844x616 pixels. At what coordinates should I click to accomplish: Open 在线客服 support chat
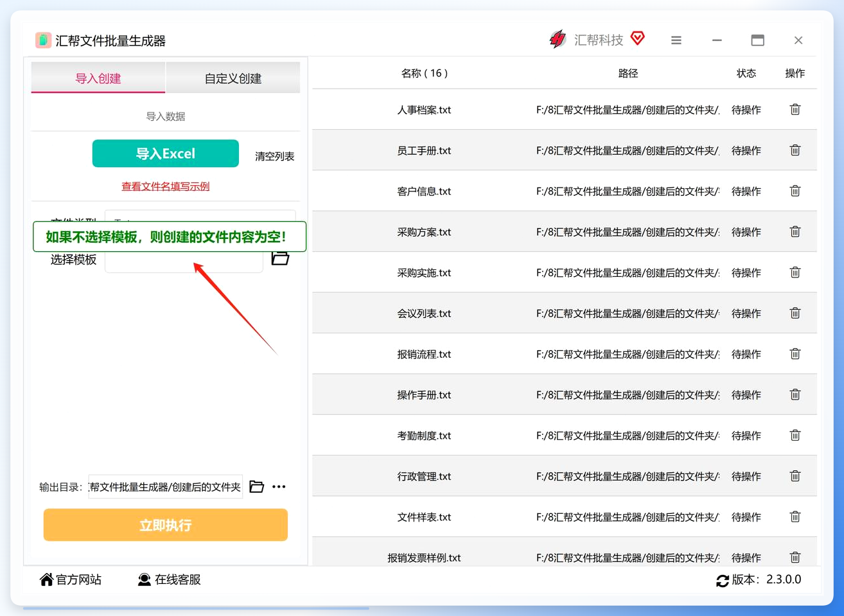coord(170,579)
